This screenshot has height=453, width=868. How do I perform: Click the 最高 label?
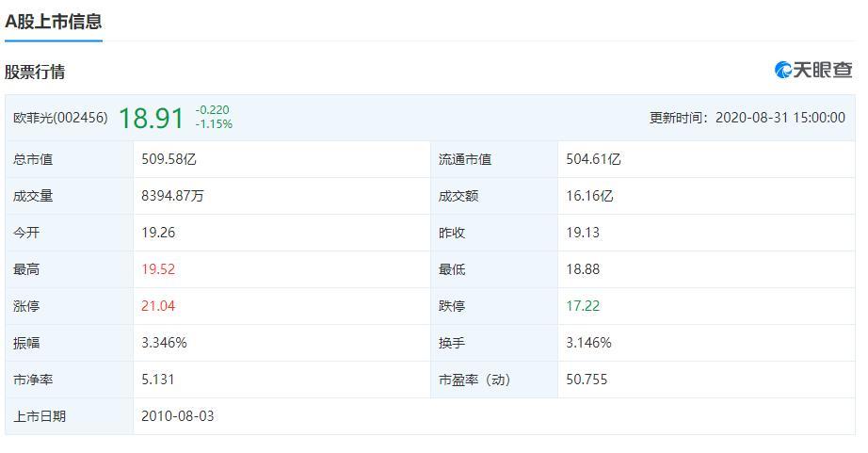(x=26, y=269)
